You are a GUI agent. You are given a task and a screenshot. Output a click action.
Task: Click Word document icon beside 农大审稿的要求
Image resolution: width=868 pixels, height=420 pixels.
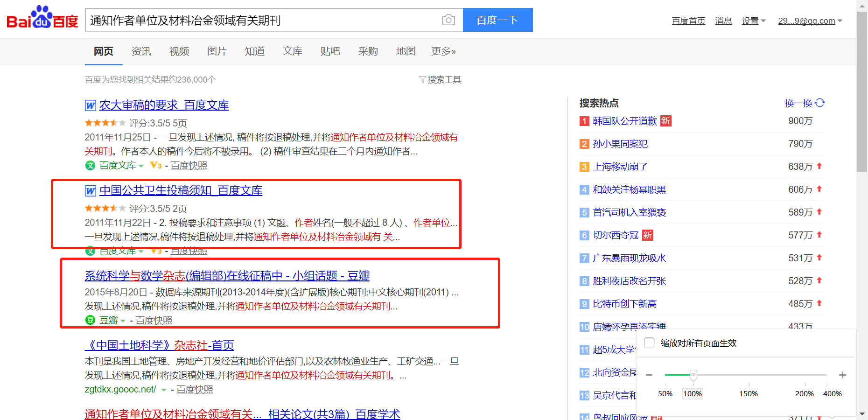click(x=91, y=105)
